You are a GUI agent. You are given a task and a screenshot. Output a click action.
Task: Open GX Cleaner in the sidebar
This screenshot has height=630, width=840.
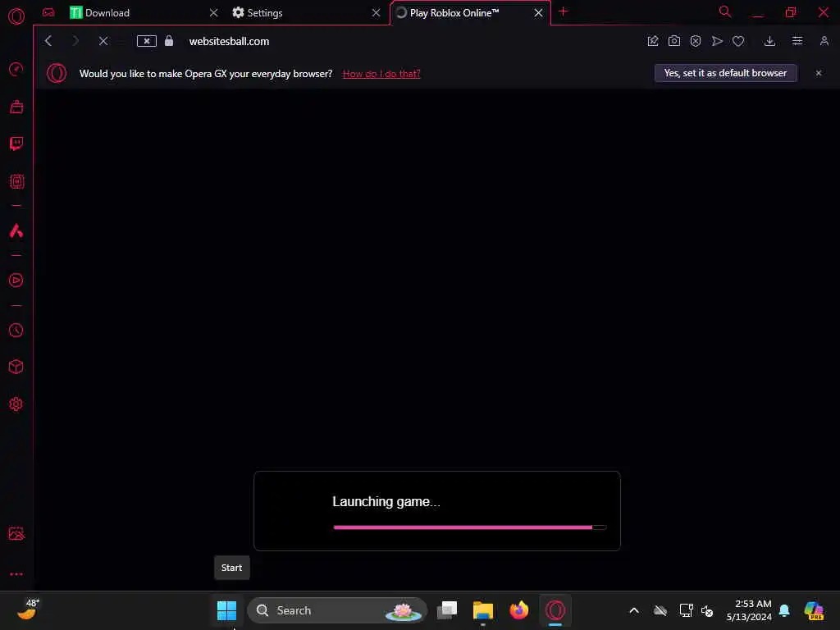point(16,107)
